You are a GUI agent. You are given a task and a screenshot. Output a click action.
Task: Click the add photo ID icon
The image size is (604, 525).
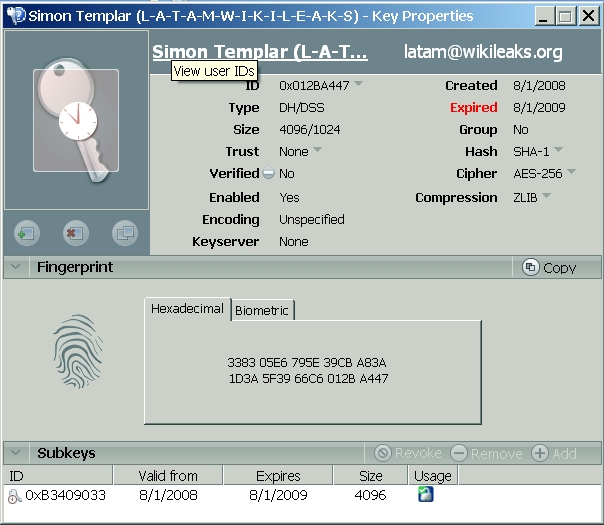click(27, 233)
